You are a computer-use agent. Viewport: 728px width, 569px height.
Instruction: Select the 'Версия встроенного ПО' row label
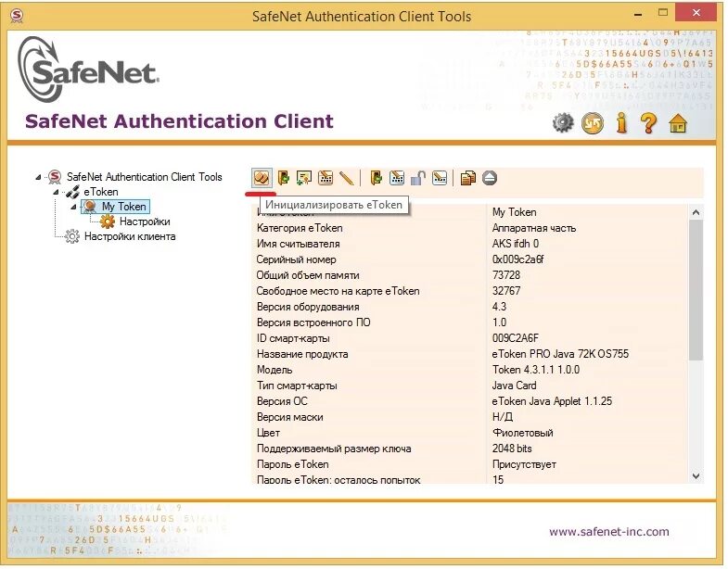tap(313, 322)
